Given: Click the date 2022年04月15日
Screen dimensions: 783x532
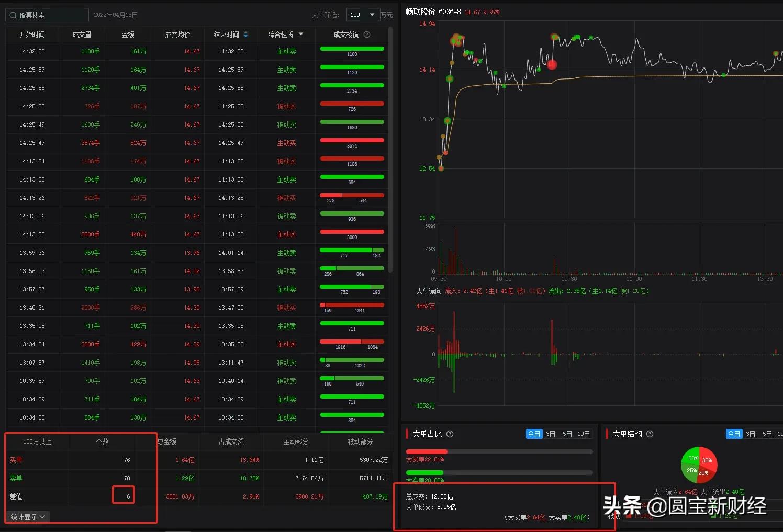Looking at the screenshot, I should 116,15.
